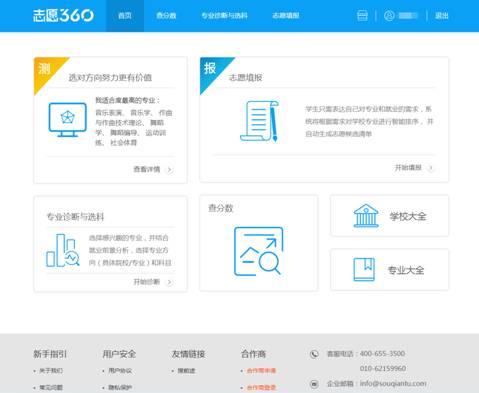Open the second link under 新手指引

point(51,388)
